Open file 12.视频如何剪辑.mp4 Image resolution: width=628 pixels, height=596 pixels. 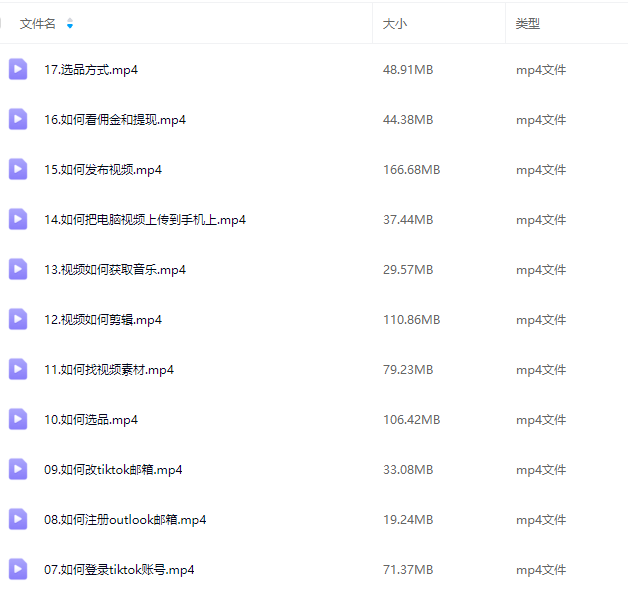tap(103, 320)
